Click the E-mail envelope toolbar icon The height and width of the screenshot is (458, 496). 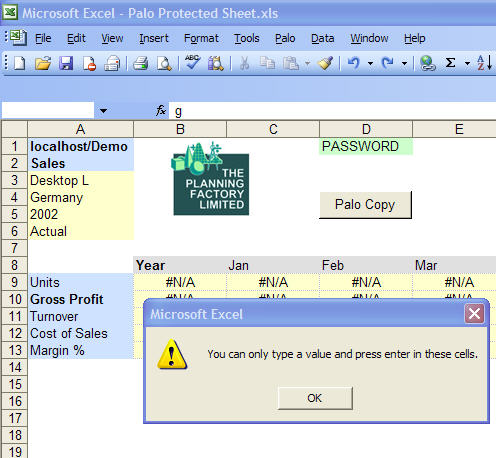point(112,63)
